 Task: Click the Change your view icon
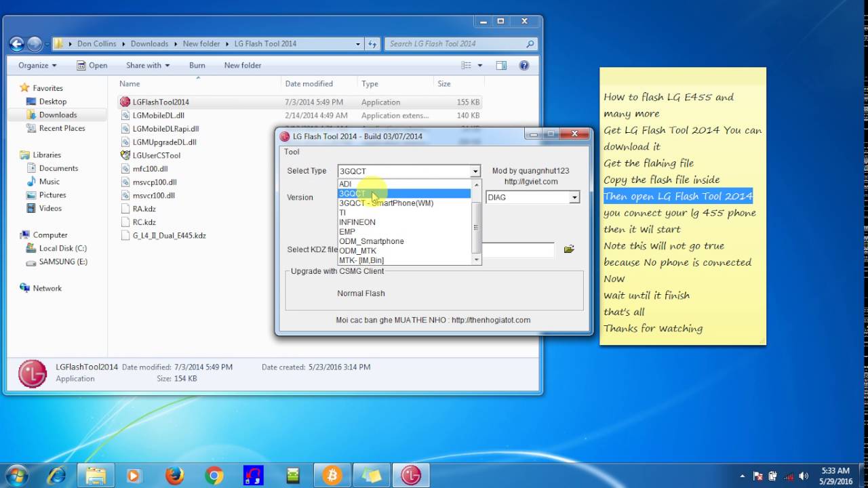click(466, 66)
